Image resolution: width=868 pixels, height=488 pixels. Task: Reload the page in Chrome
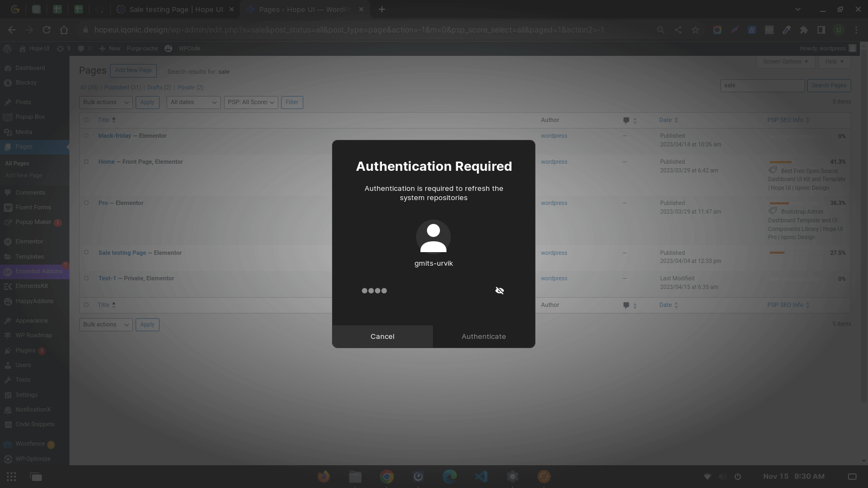[x=47, y=30]
